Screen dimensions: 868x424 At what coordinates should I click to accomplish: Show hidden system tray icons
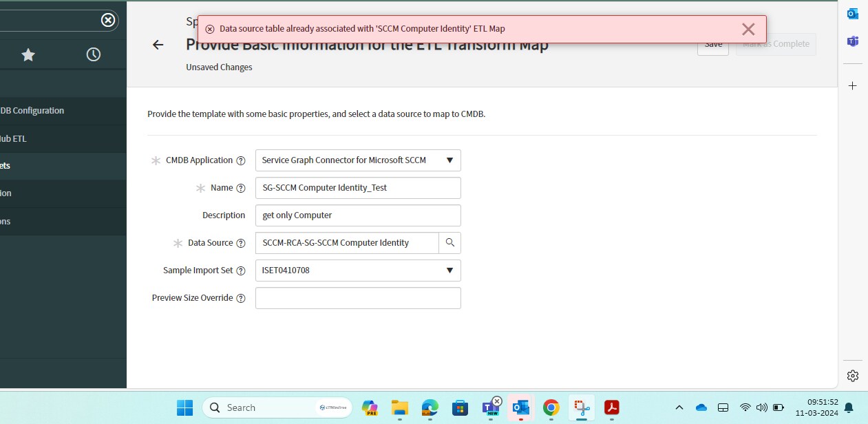pyautogui.click(x=679, y=407)
